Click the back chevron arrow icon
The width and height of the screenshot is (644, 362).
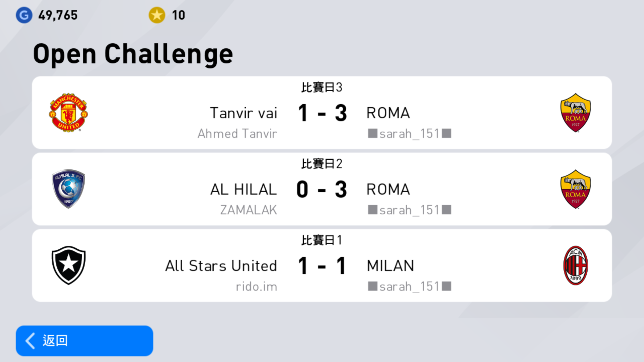30,341
